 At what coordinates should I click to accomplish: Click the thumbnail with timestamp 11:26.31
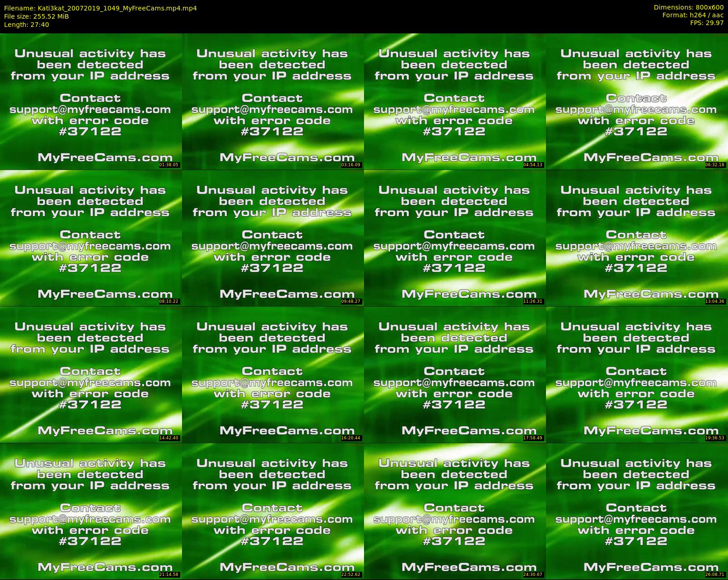[x=455, y=238]
